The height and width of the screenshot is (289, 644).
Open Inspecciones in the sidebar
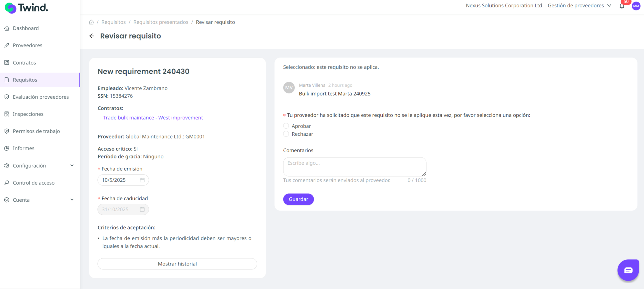28,114
